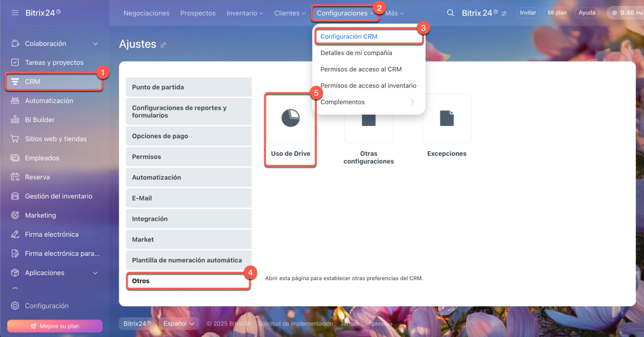Pin the Ajustes page title
Viewport: 644px width, 337px height.
163,45
